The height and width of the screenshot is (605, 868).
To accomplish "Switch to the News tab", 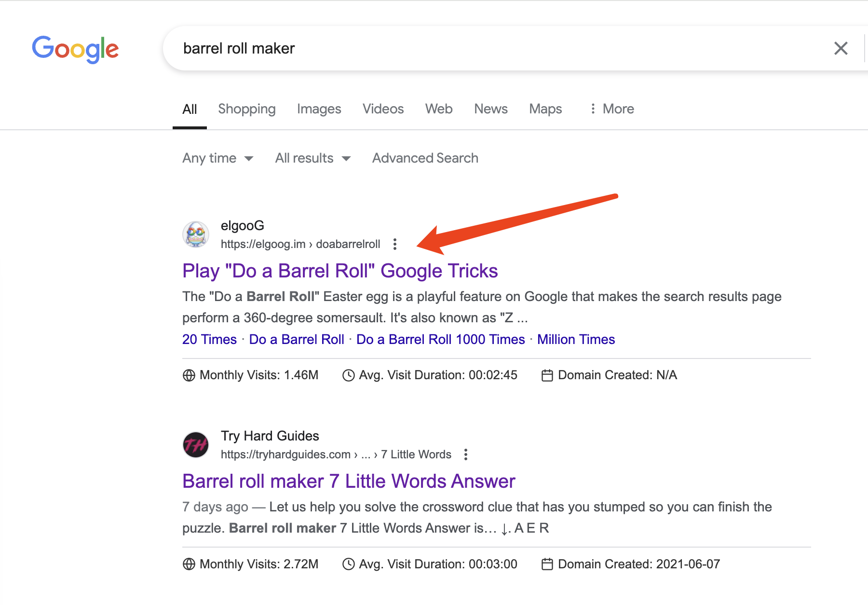I will (491, 109).
